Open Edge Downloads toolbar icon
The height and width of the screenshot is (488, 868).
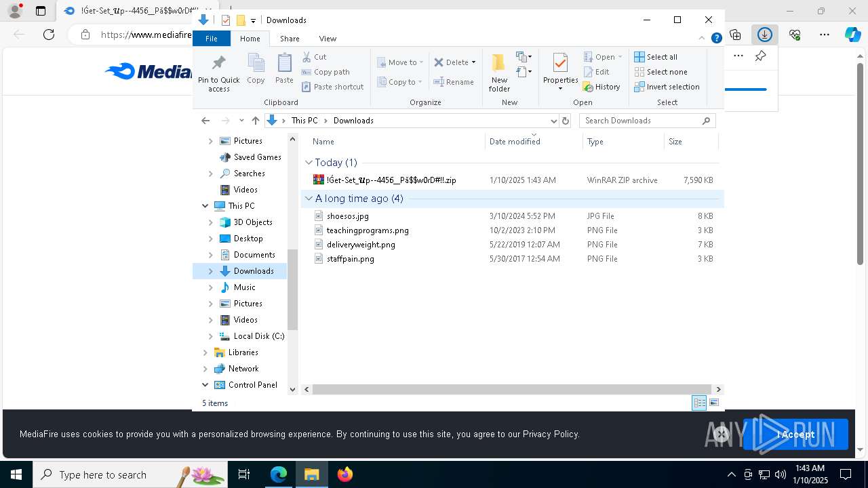point(764,35)
